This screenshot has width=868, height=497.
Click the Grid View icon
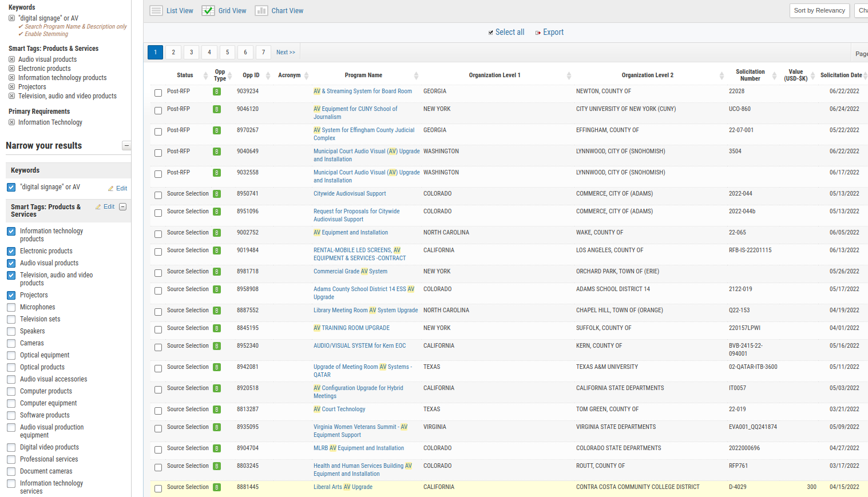tap(208, 11)
